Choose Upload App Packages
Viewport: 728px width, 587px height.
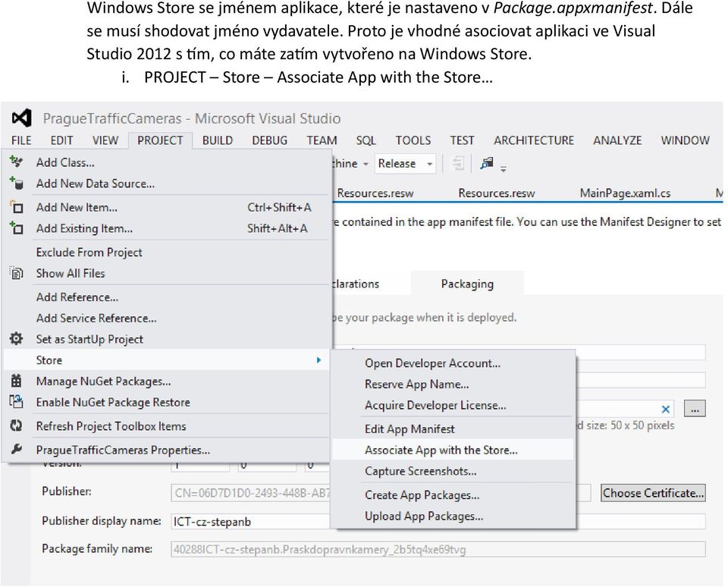tap(453, 516)
